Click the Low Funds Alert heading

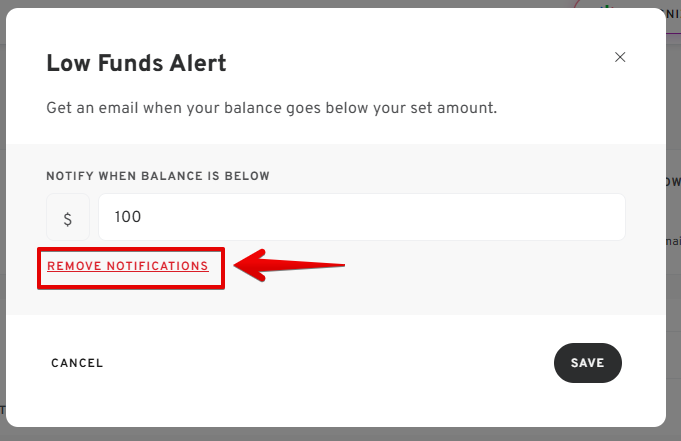[x=136, y=64]
